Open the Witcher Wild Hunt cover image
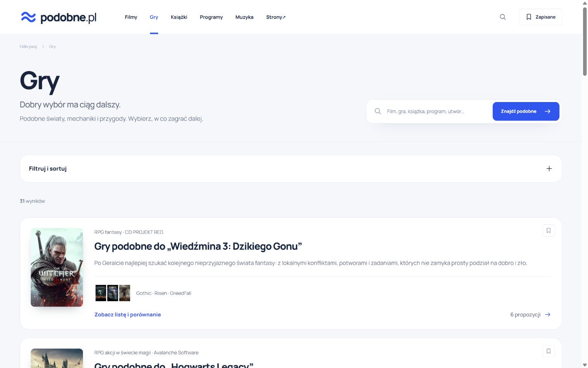The width and height of the screenshot is (588, 368). 57,267
